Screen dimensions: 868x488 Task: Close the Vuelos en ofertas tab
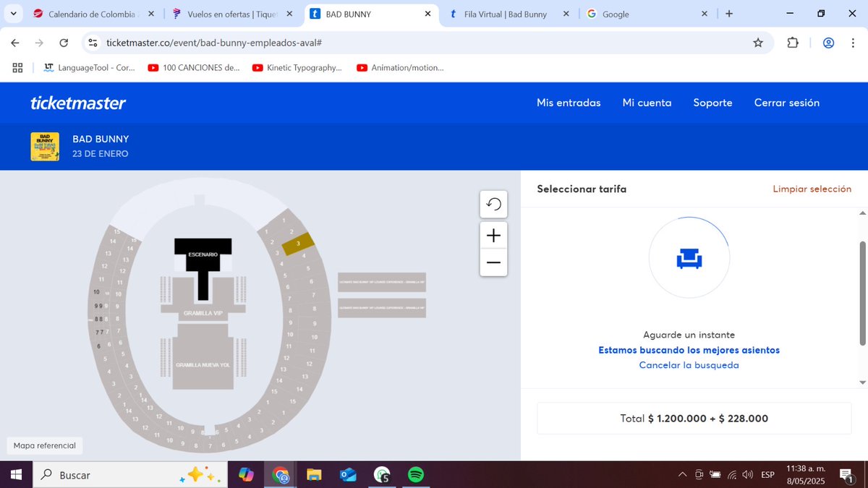289,14
